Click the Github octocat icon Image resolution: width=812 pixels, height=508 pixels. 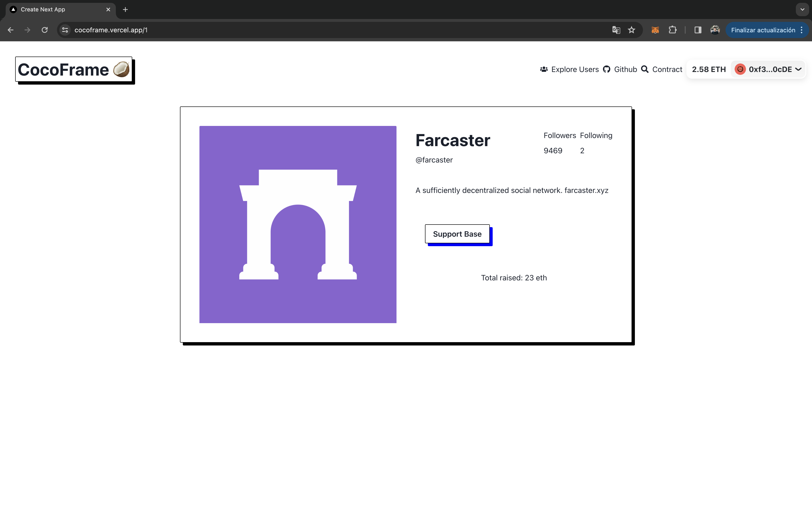point(607,69)
